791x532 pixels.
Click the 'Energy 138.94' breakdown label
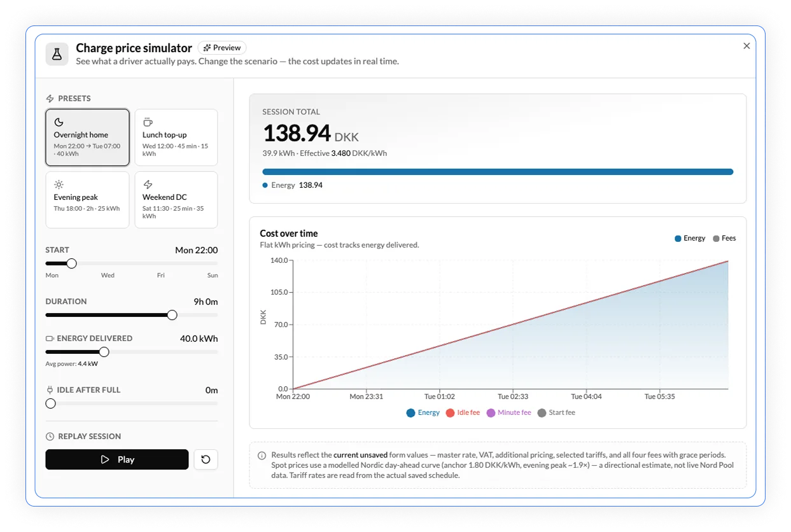click(x=293, y=185)
